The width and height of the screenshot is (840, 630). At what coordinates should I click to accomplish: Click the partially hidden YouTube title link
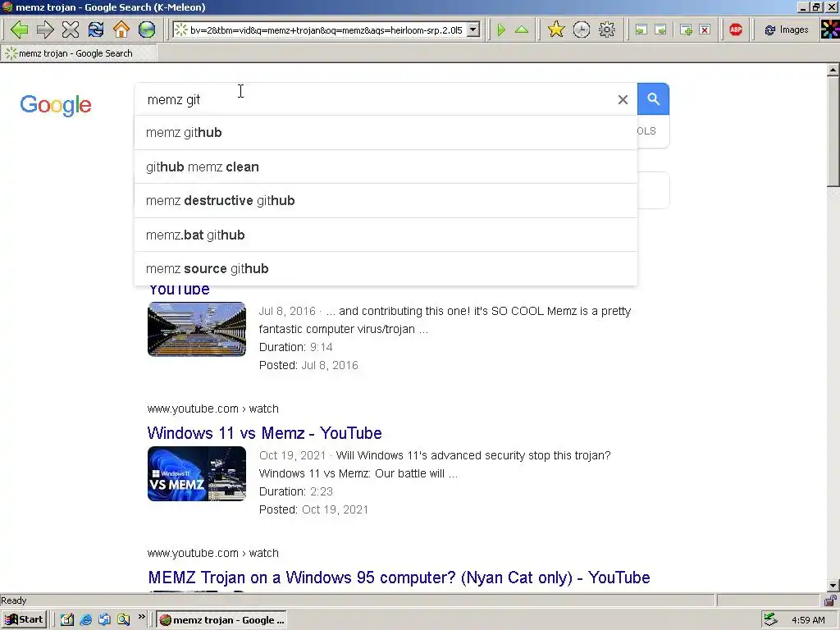point(179,290)
